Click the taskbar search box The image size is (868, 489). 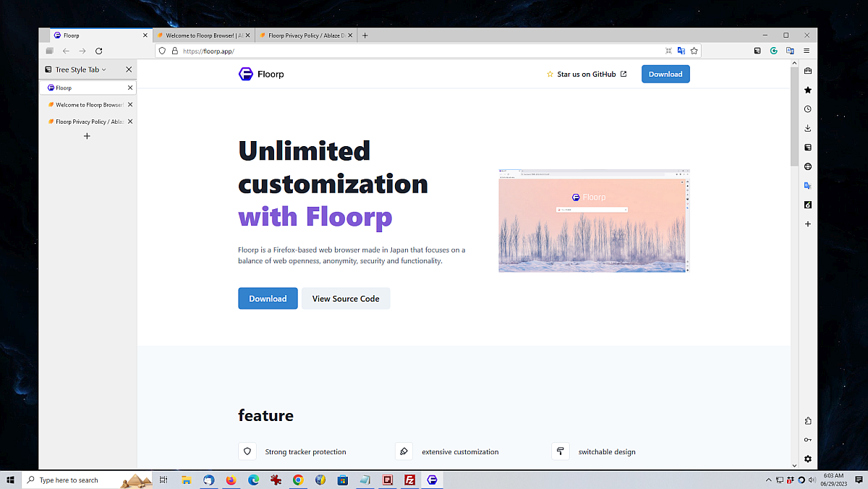point(88,480)
